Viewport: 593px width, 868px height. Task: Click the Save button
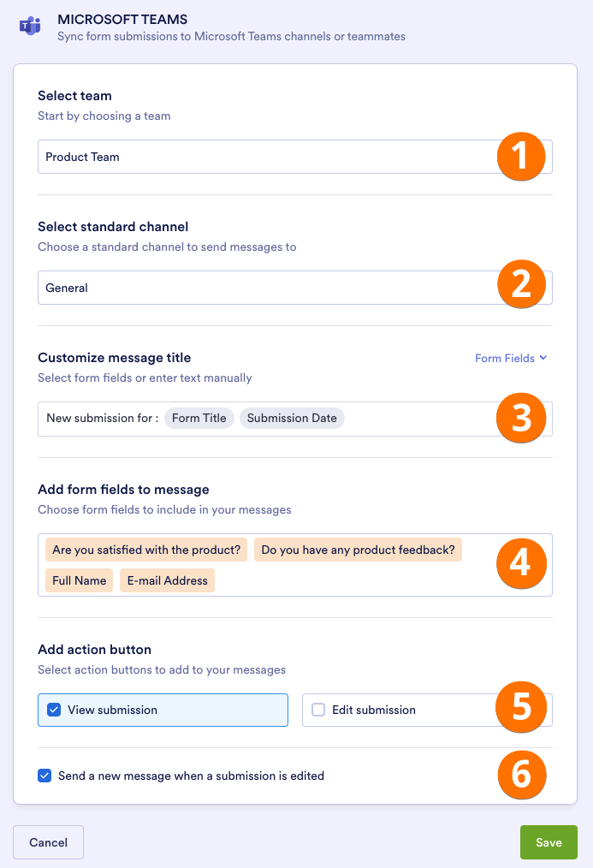[549, 842]
